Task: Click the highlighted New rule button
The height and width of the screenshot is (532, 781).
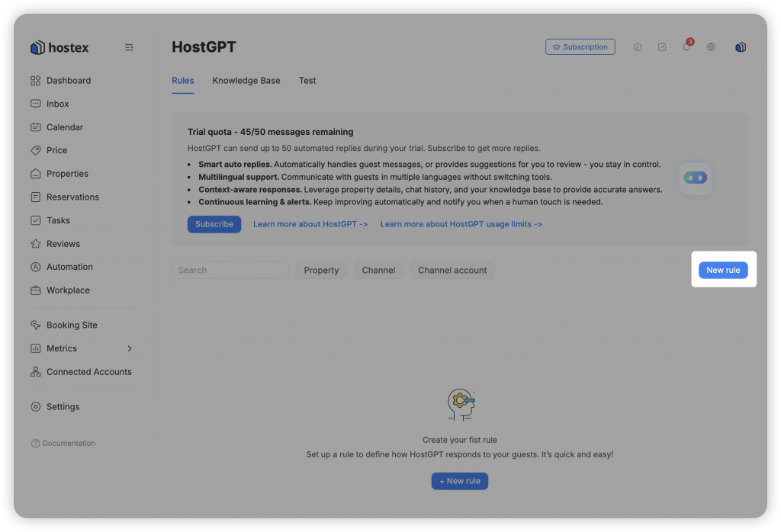Action: 723,271
